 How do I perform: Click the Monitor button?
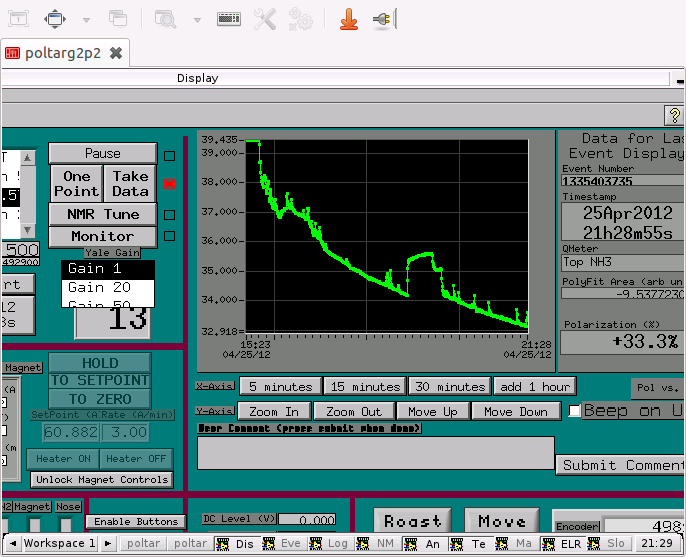pos(102,236)
